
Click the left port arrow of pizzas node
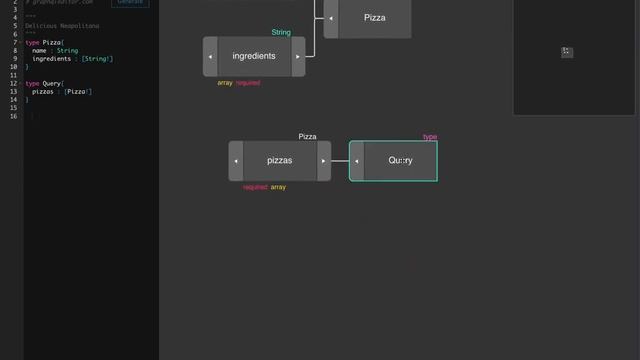[x=236, y=161]
